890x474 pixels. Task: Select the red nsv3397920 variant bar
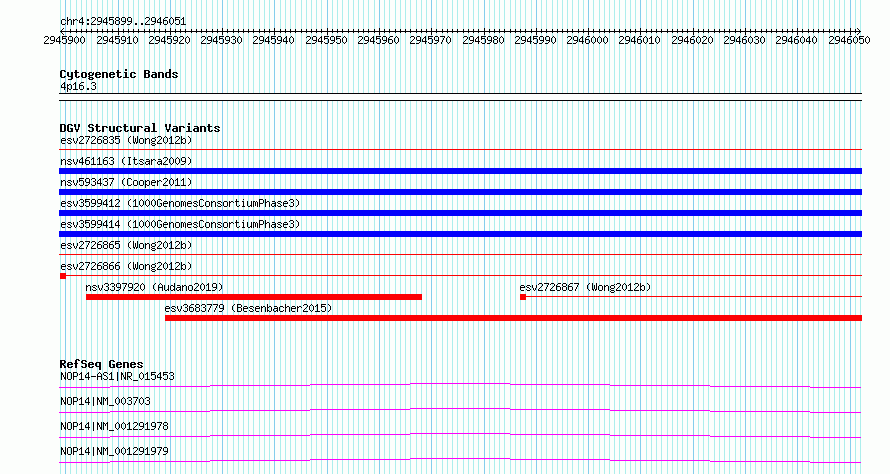[x=254, y=297]
